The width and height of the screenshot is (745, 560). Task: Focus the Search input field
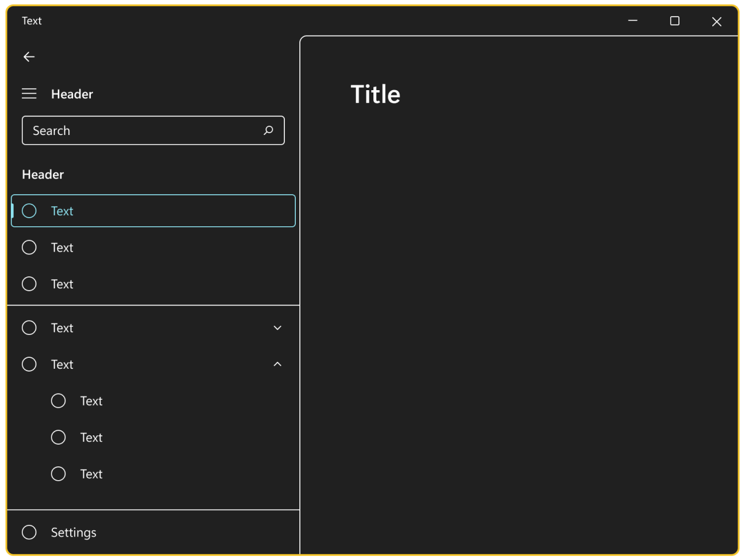(153, 130)
